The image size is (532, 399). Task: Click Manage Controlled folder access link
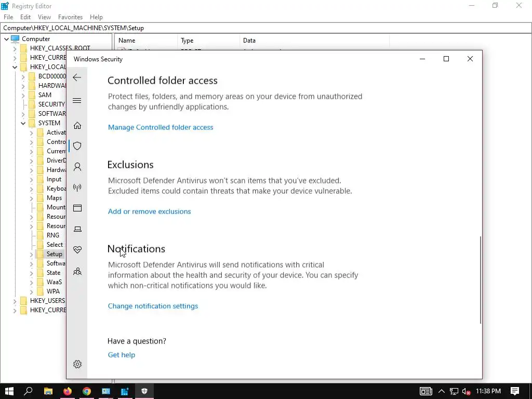(161, 127)
